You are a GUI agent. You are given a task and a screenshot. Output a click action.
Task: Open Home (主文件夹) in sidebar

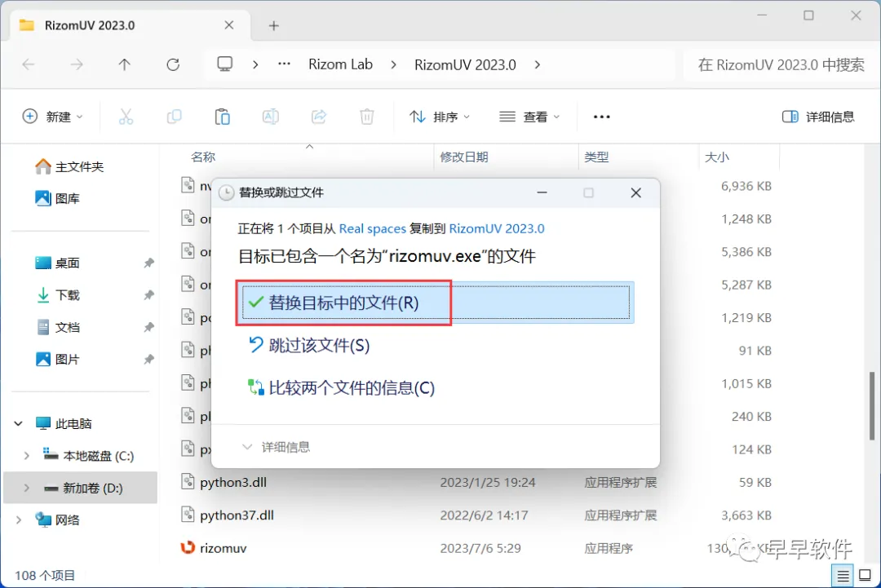click(69, 166)
